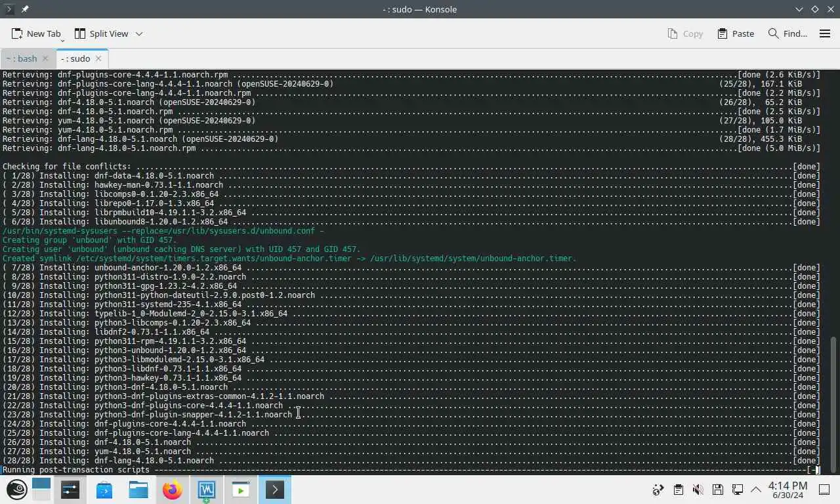Click the Paste toolbar button
Viewport: 840px width, 504px height.
click(x=736, y=33)
